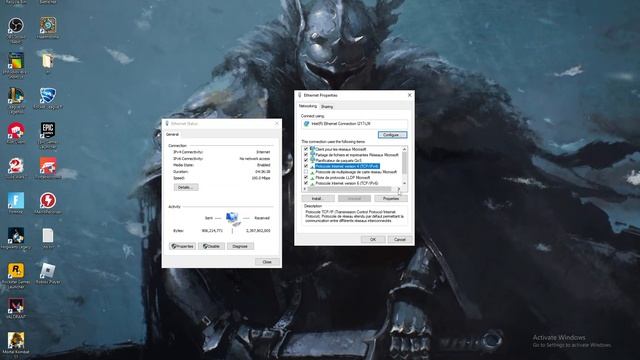The width and height of the screenshot is (640, 360).
Task: Toggle Partage de fichiers et imprimantes checkbox
Action: 306,155
